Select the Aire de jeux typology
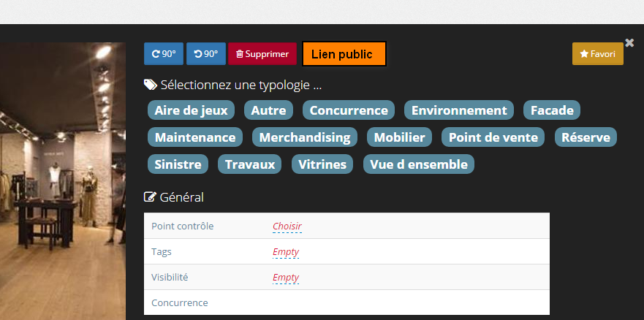Screen dimensions: 644x320 pos(191,110)
